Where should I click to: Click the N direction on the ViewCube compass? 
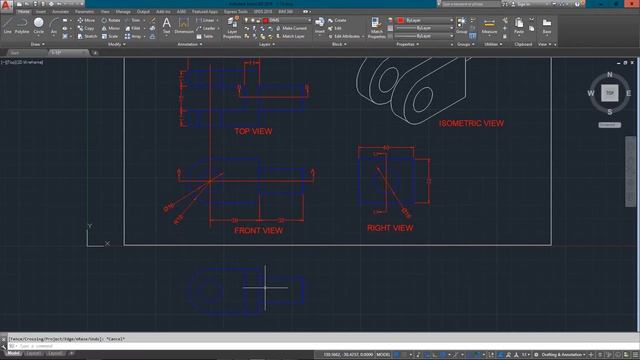609,74
